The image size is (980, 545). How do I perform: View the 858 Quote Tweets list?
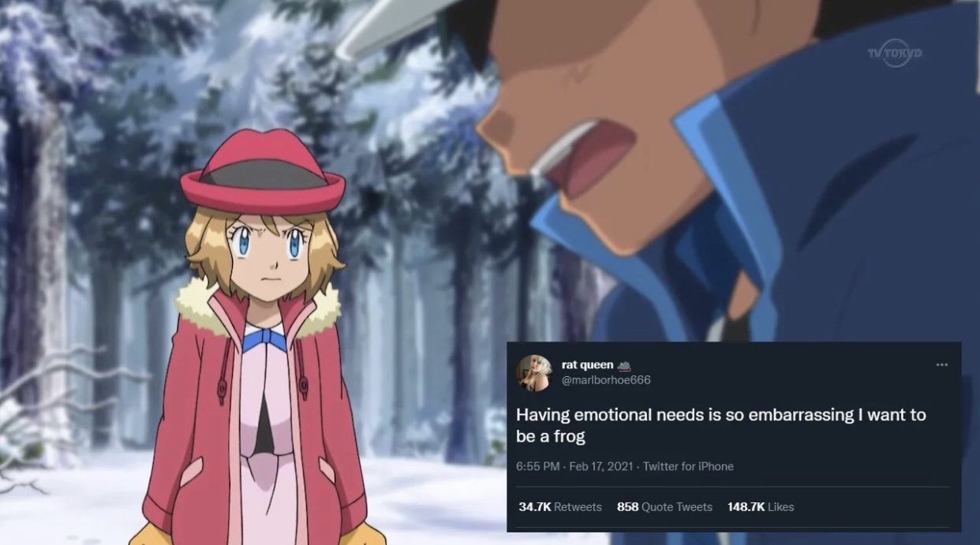(x=664, y=506)
